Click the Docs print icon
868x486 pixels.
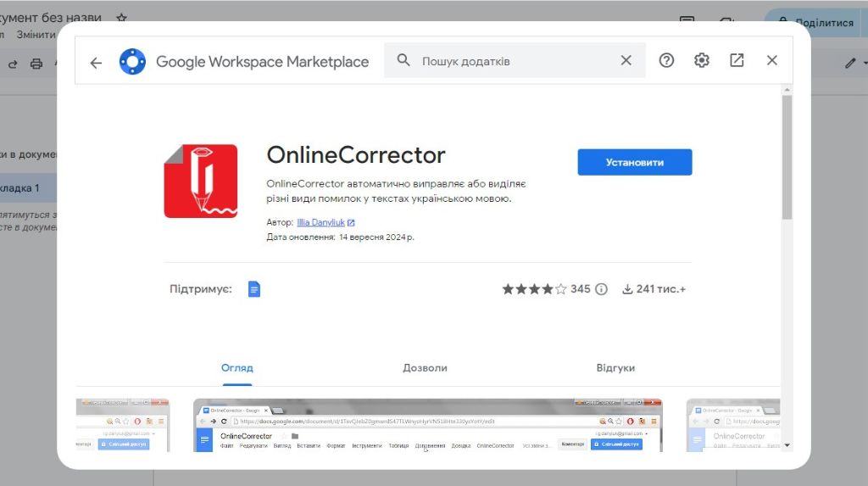(x=36, y=64)
